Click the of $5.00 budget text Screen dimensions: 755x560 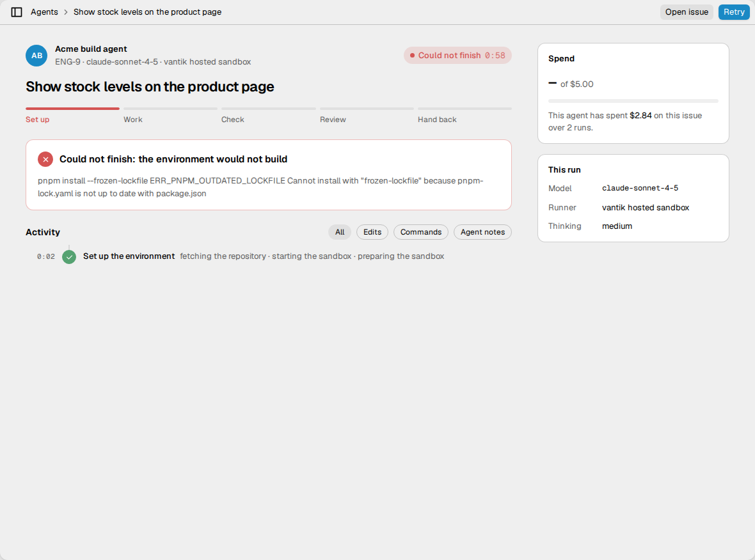click(577, 84)
